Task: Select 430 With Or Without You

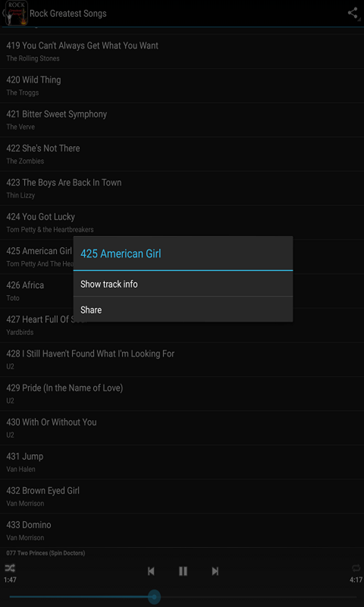Action: [x=182, y=428]
